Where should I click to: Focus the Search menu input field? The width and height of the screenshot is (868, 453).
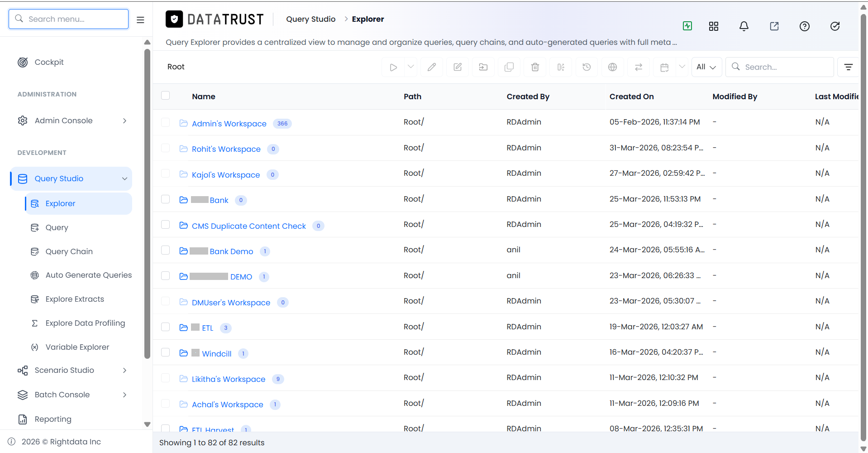coord(69,19)
